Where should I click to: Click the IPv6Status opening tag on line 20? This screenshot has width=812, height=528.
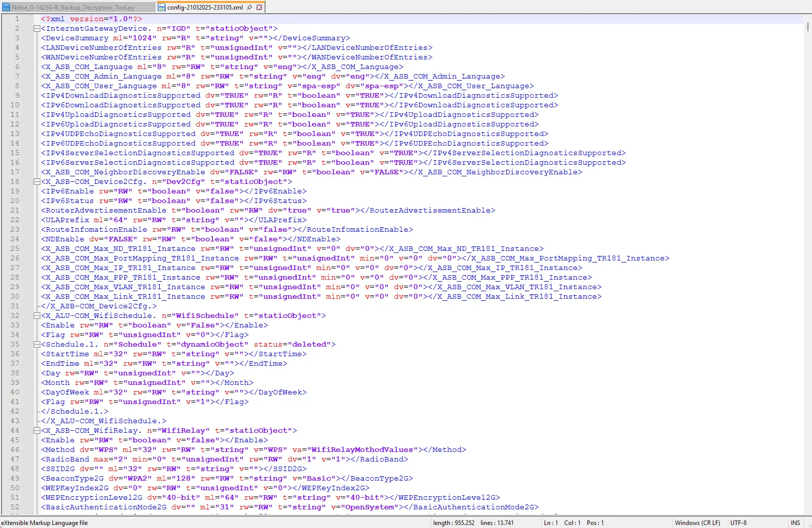[67, 201]
